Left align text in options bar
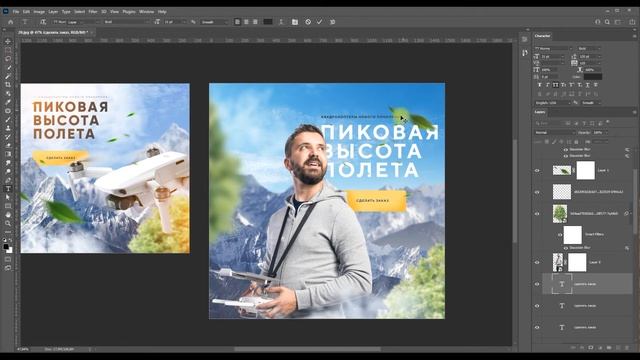 pyautogui.click(x=237, y=22)
